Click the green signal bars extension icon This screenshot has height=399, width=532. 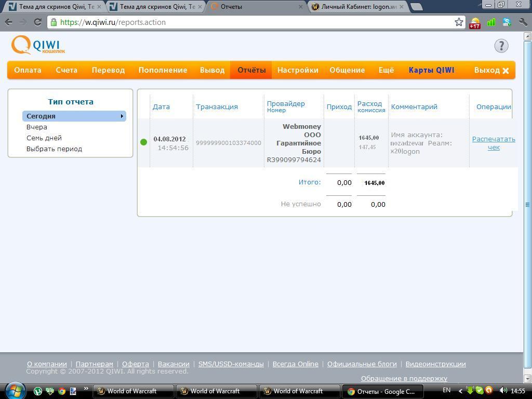point(491,22)
